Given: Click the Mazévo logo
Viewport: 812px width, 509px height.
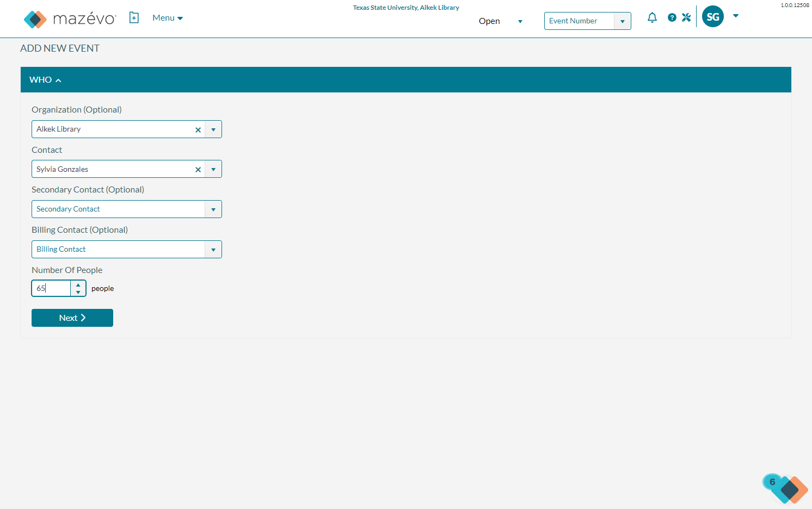Looking at the screenshot, I should coord(70,19).
